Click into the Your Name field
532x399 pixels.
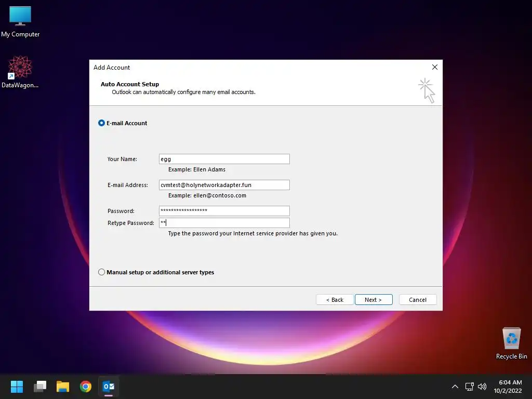[224, 159]
